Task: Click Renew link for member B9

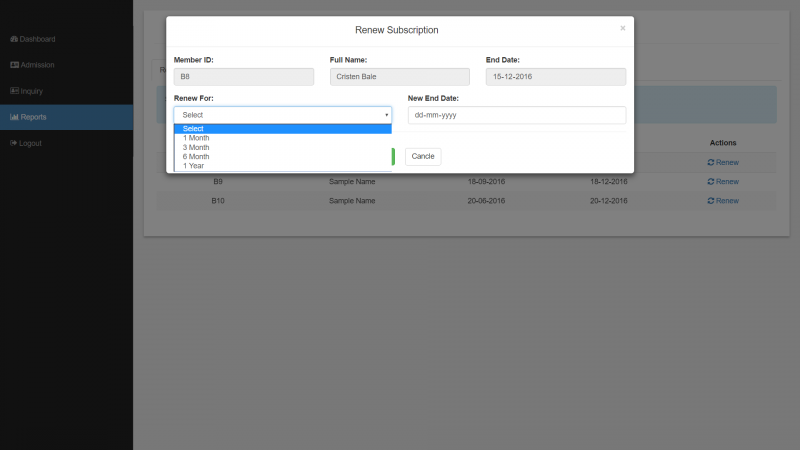Action: tap(723, 182)
